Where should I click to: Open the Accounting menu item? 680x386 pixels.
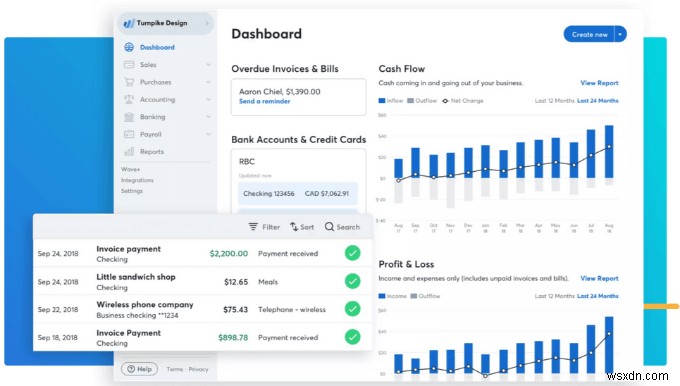click(x=157, y=99)
